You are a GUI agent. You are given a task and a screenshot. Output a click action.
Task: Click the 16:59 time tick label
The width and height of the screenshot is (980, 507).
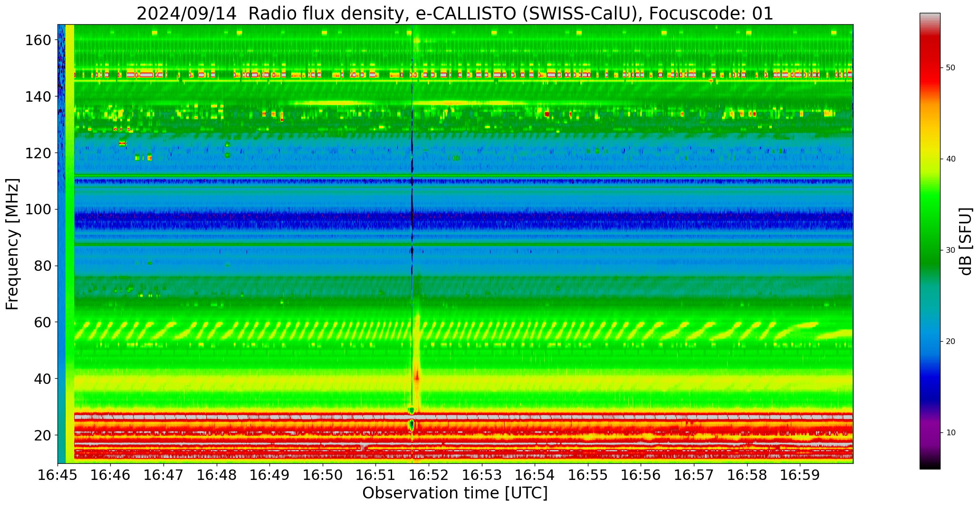800,475
